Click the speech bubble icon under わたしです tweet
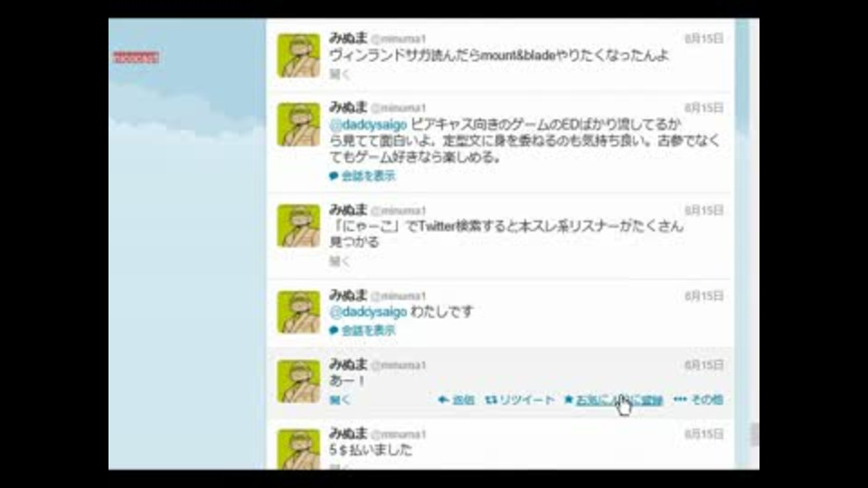 pos(334,331)
